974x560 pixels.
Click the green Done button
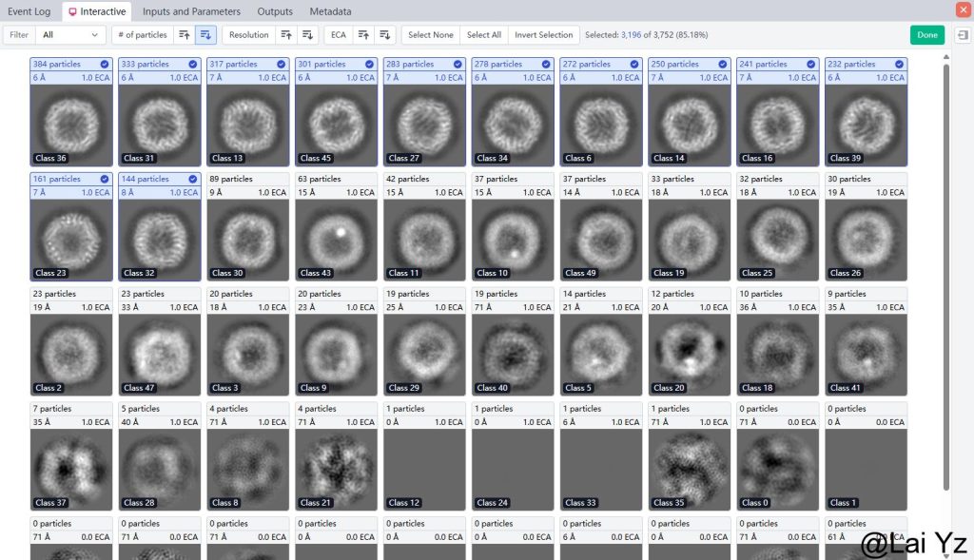pos(926,35)
